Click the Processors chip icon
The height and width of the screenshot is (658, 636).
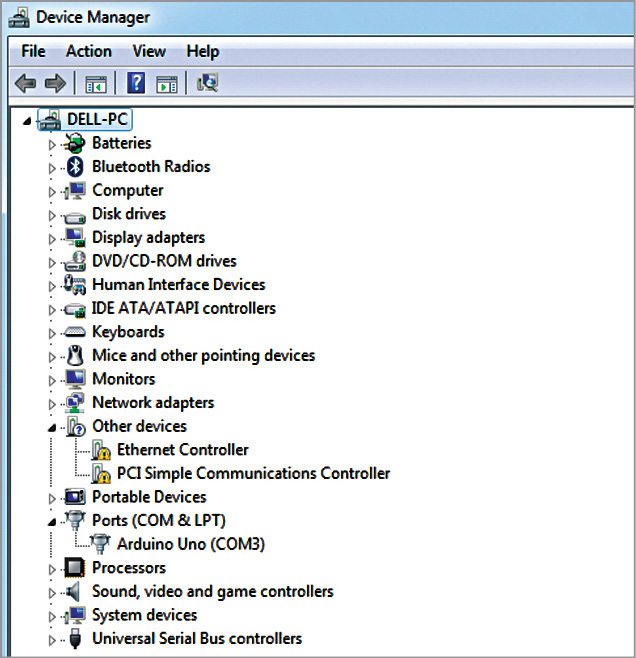click(x=75, y=568)
